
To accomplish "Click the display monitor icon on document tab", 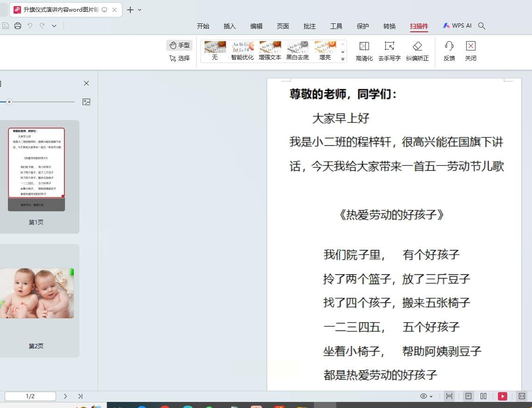I will [x=105, y=10].
